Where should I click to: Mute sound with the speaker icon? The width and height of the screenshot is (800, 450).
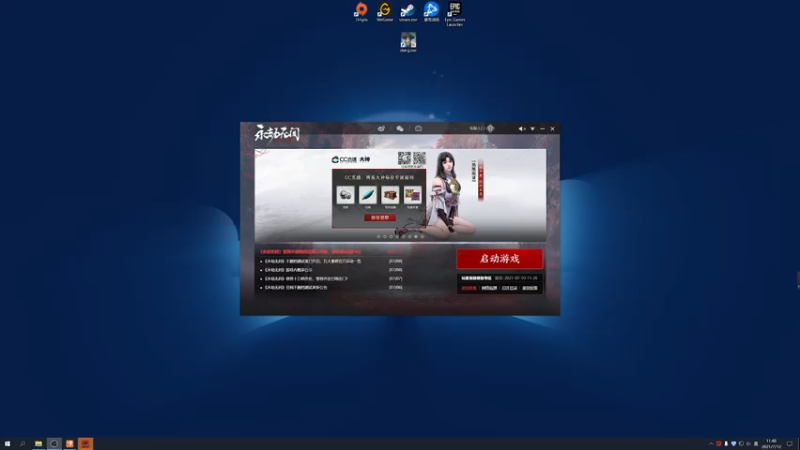coord(521,129)
